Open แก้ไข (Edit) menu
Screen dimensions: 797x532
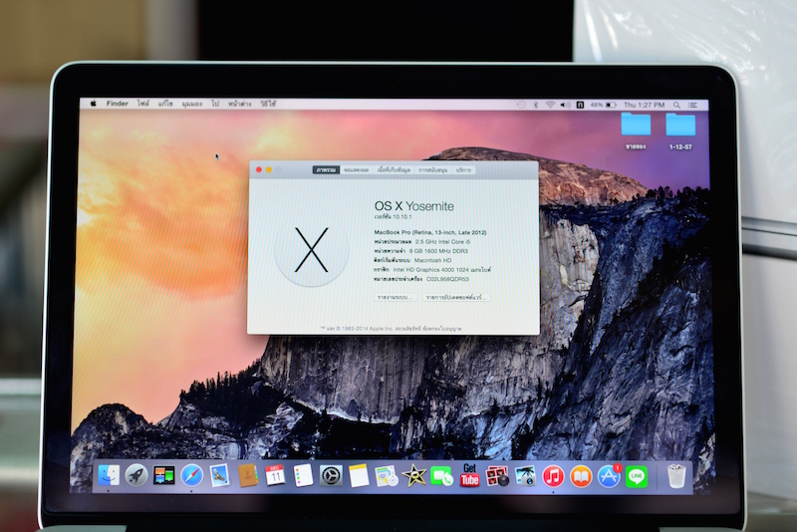tap(165, 104)
